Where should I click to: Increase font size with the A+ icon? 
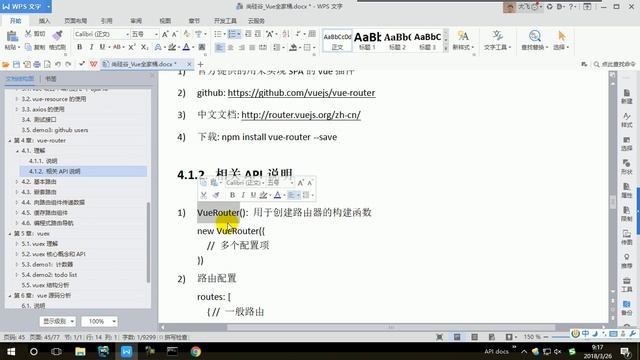click(165, 34)
